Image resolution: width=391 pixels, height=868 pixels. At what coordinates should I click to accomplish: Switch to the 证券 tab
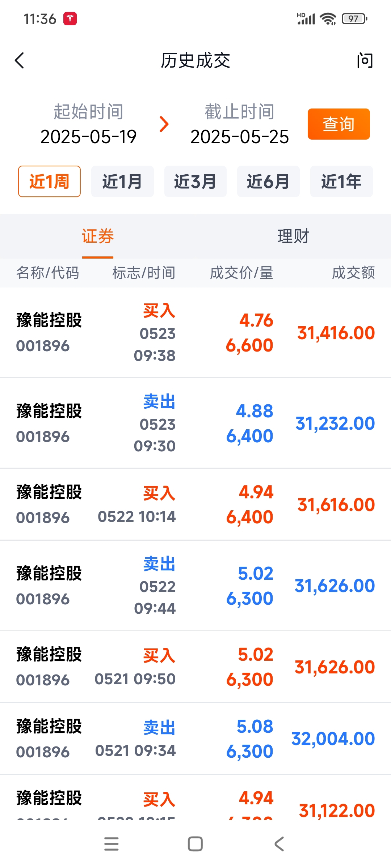[x=98, y=236]
